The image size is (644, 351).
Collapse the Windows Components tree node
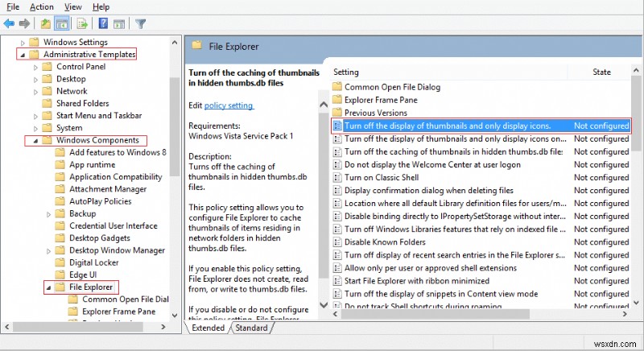coord(35,140)
